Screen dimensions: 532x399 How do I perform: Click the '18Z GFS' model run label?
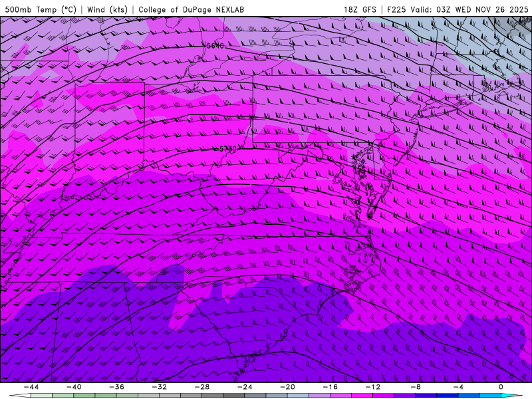pos(360,9)
